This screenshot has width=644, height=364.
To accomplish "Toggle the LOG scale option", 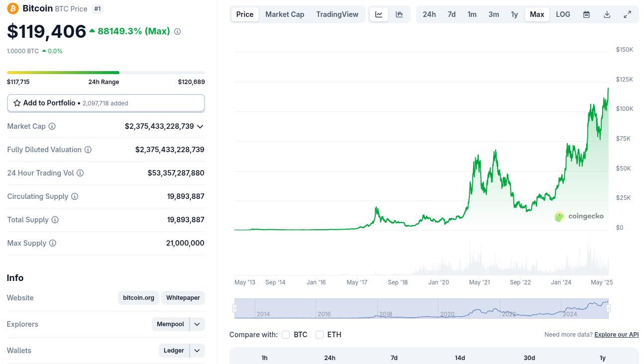I will [563, 14].
